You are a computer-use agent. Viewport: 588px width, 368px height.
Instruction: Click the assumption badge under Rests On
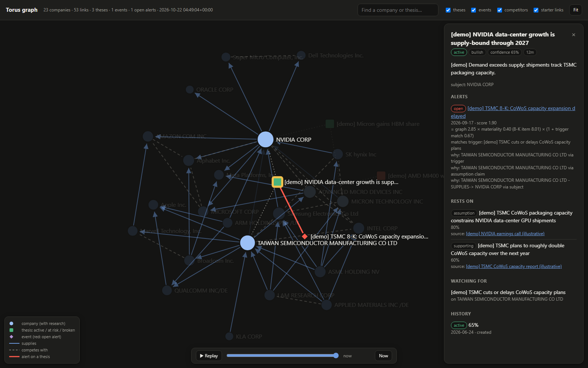464,213
